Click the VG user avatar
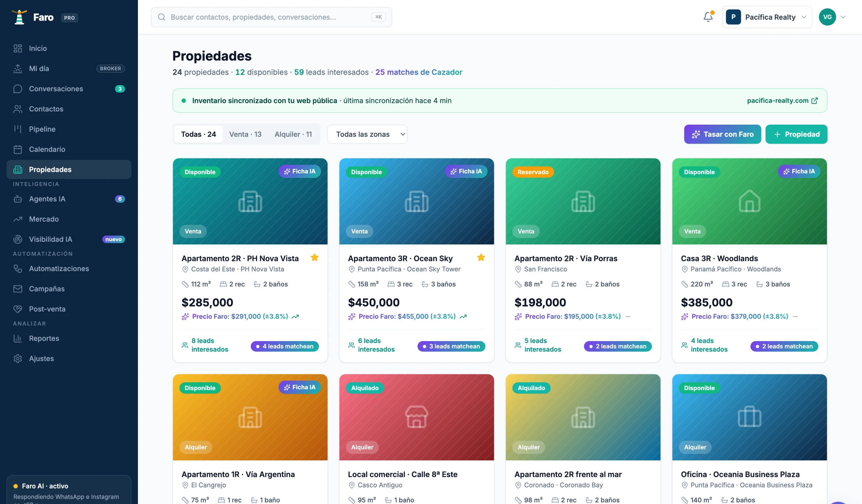This screenshot has height=504, width=862. click(827, 17)
